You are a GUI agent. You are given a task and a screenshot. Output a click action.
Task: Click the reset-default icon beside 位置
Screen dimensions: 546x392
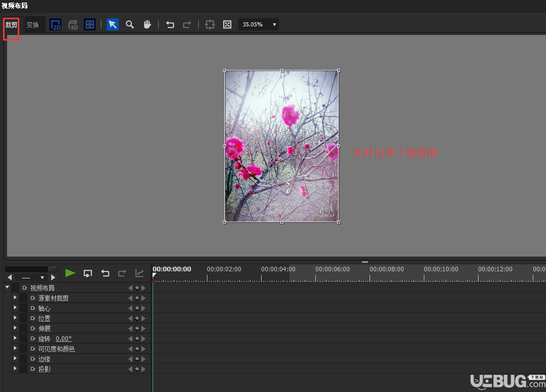(33, 318)
